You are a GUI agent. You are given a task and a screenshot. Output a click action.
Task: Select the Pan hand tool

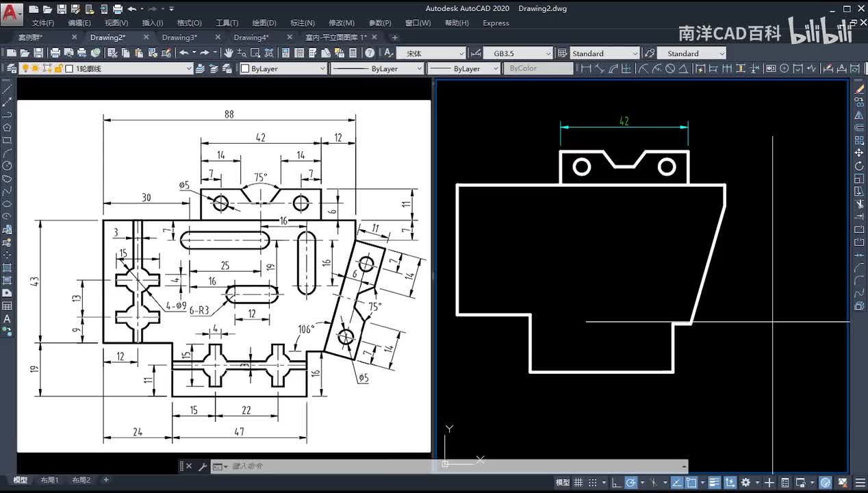228,53
